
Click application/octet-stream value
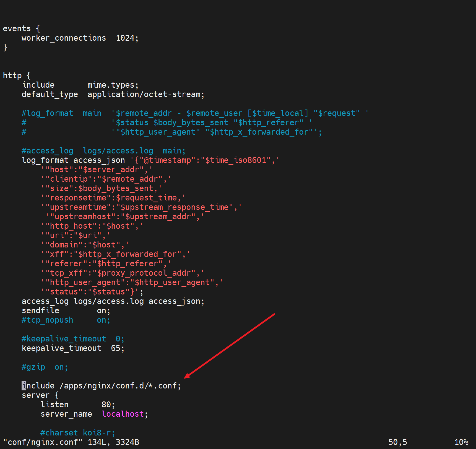pos(144,94)
